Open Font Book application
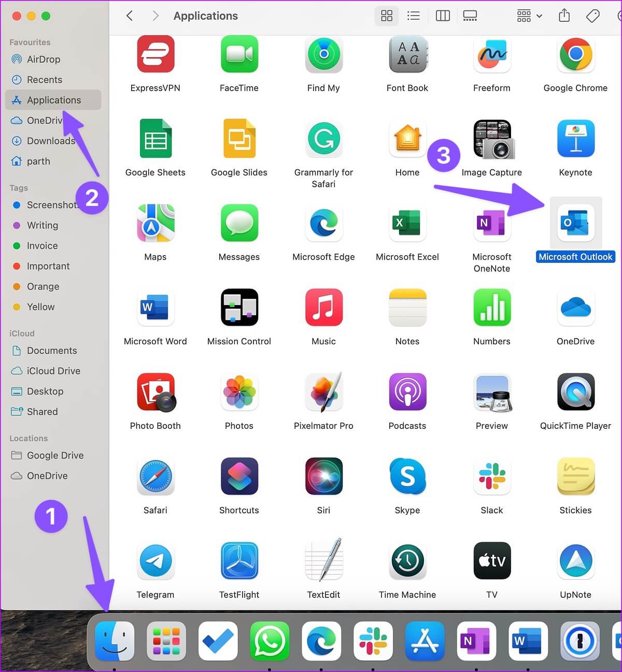This screenshot has width=622, height=672. tap(407, 54)
